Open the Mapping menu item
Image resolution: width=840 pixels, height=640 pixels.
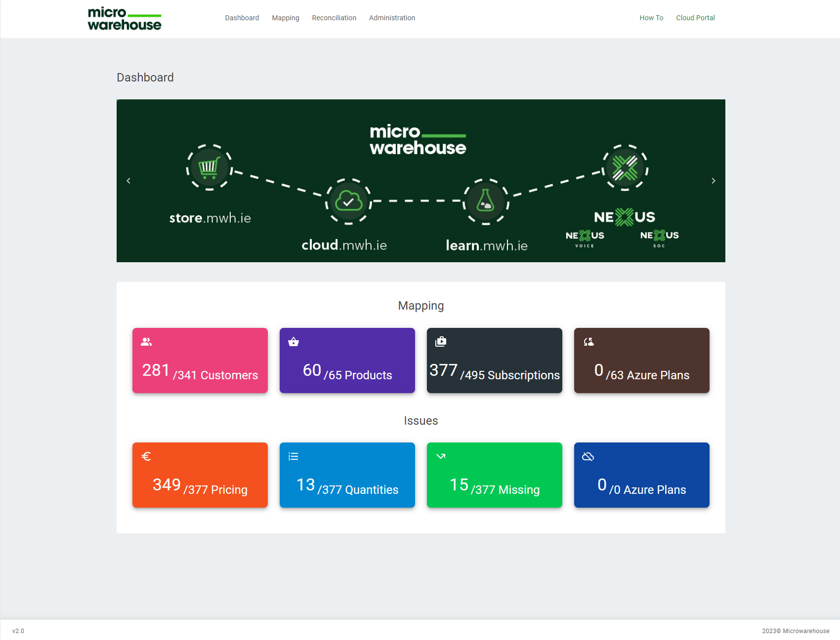286,18
